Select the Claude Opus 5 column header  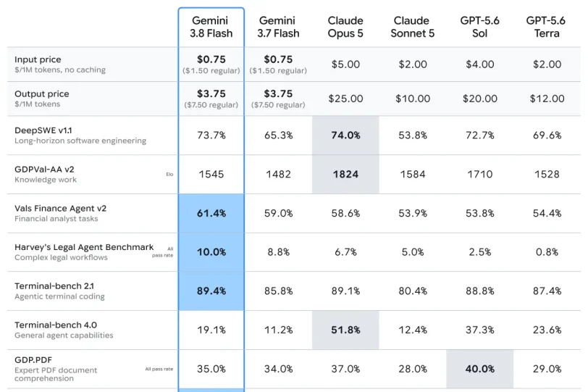(345, 27)
